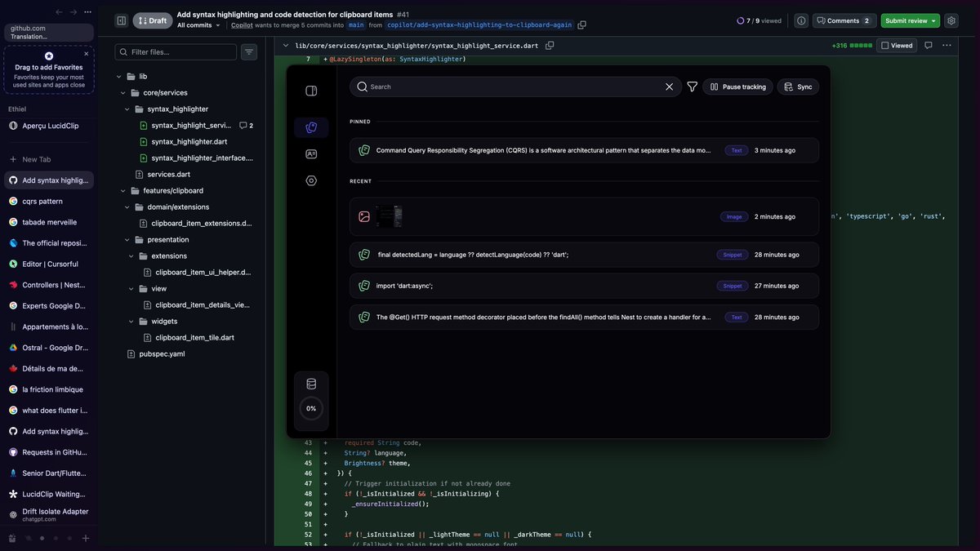Image resolution: width=980 pixels, height=551 pixels.
Task: Collapse the core/services folder
Action: [x=123, y=92]
